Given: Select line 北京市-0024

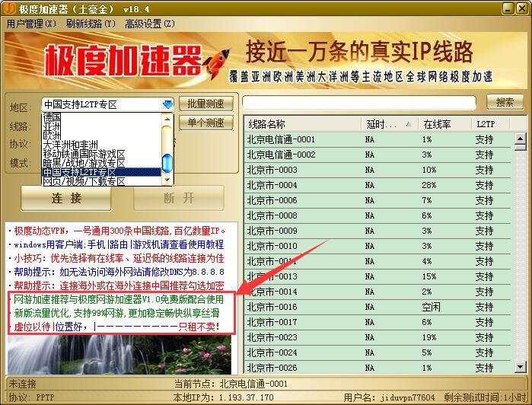Looking at the screenshot, I should click(x=377, y=352).
